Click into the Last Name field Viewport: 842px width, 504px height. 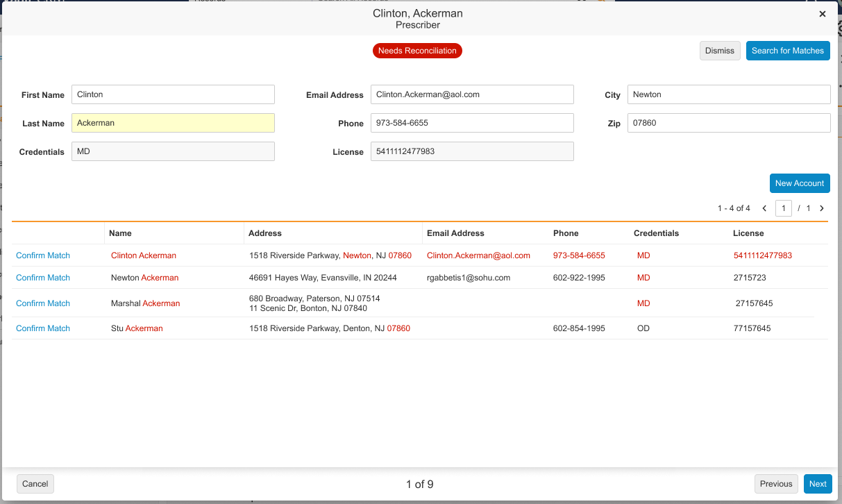pyautogui.click(x=173, y=123)
